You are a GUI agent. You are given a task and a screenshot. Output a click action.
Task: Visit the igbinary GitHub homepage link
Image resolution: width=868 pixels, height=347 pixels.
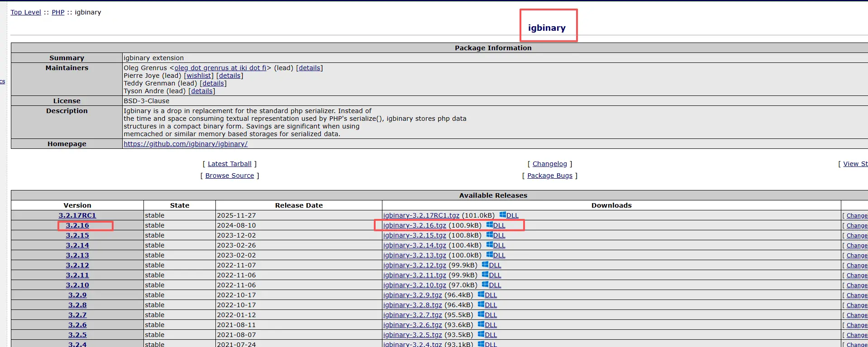tap(186, 144)
